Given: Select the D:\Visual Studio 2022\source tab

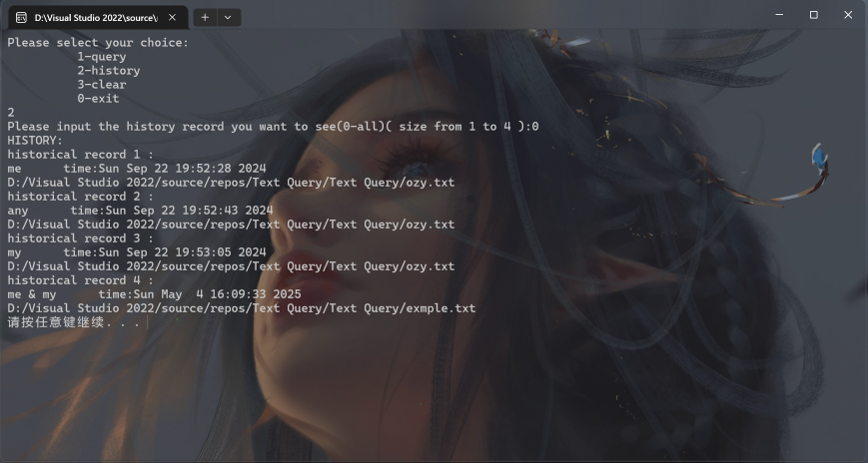Looking at the screenshot, I should (98, 18).
